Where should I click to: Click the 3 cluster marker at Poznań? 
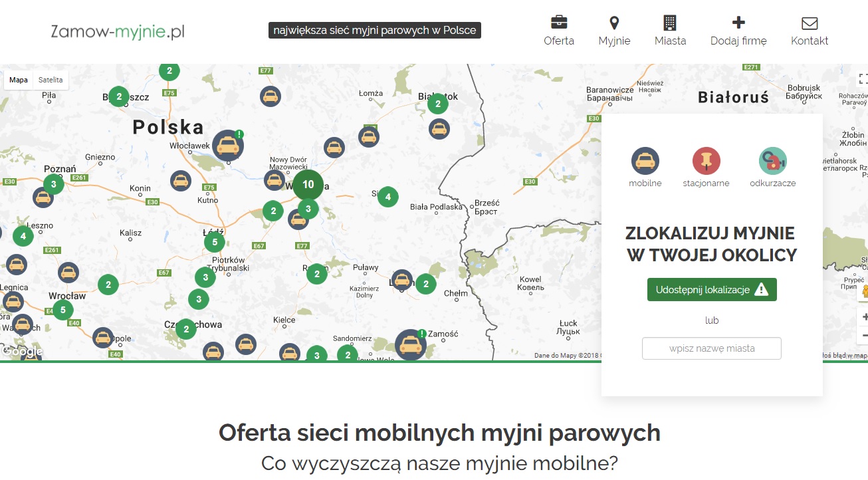point(54,184)
